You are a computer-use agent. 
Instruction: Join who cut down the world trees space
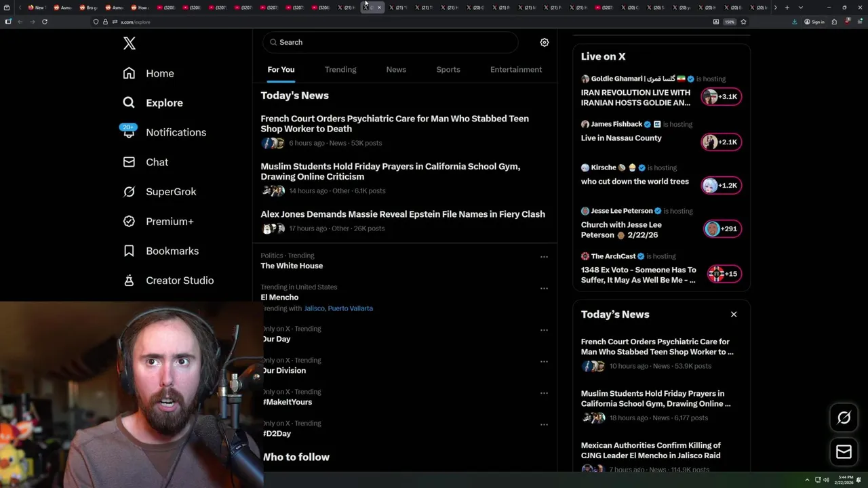(722, 186)
